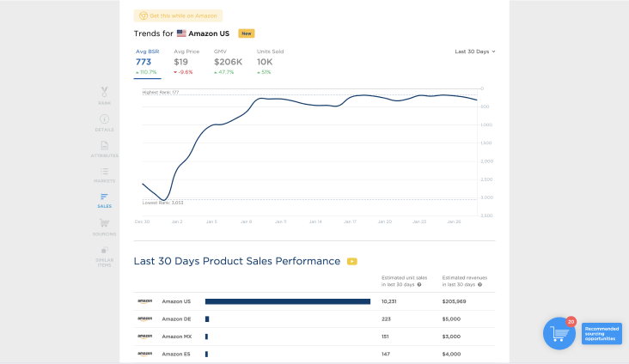Click the $3,000 revenue value
The image size is (629, 364).
[x=451, y=337]
